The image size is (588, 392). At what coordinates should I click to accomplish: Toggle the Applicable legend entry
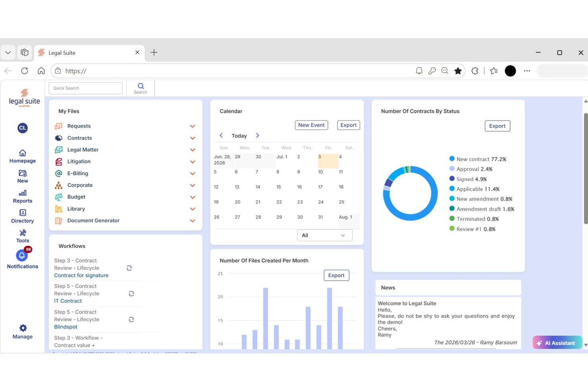click(x=474, y=189)
